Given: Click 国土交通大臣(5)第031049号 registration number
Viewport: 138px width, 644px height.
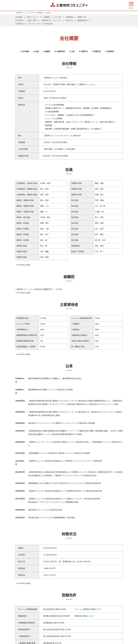Looking at the screenshot, I should pos(55,609).
